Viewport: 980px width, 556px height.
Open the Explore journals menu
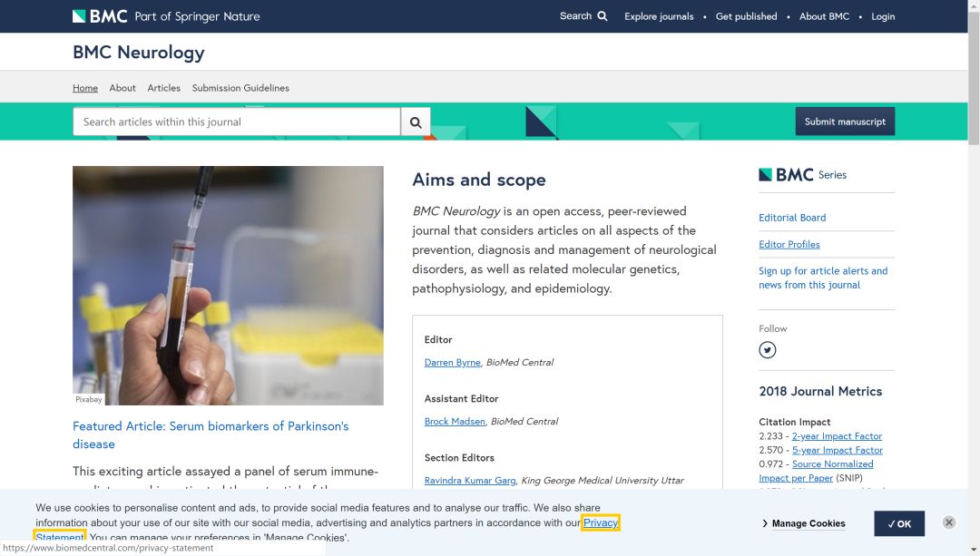659,16
